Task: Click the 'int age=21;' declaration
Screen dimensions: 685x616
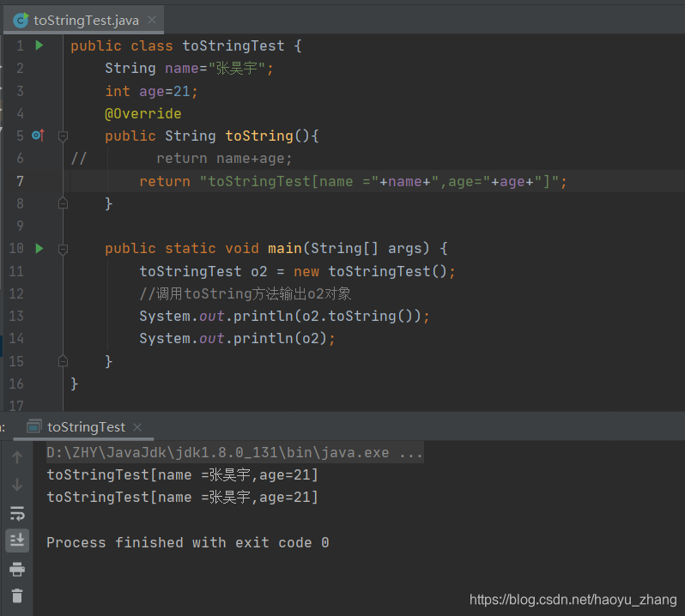Action: [x=151, y=91]
